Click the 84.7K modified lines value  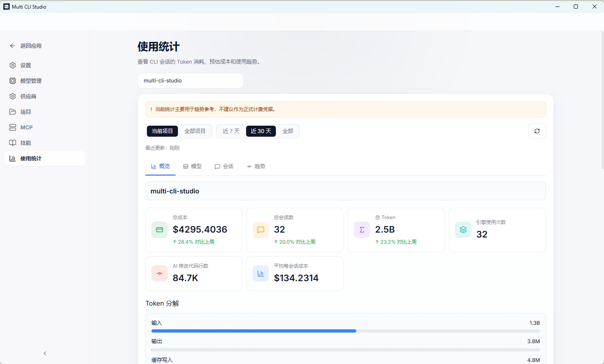[x=185, y=278]
